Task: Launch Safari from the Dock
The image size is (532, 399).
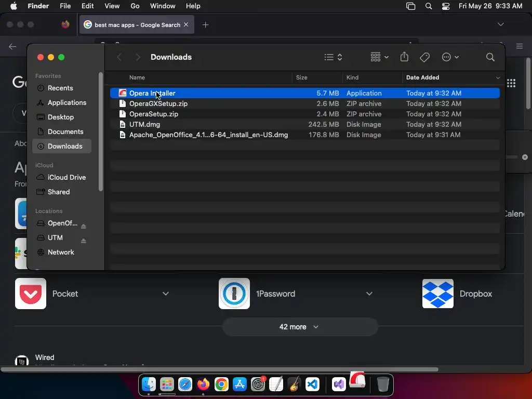Action: (x=185, y=384)
